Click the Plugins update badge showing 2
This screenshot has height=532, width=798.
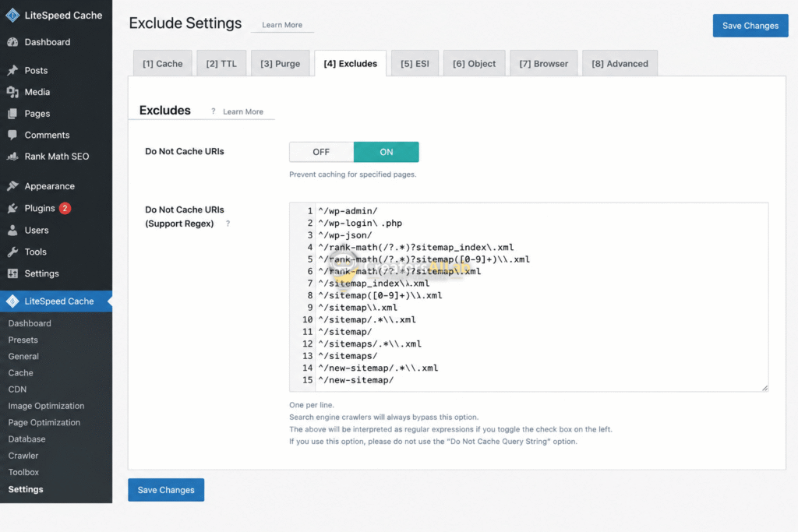(x=65, y=208)
